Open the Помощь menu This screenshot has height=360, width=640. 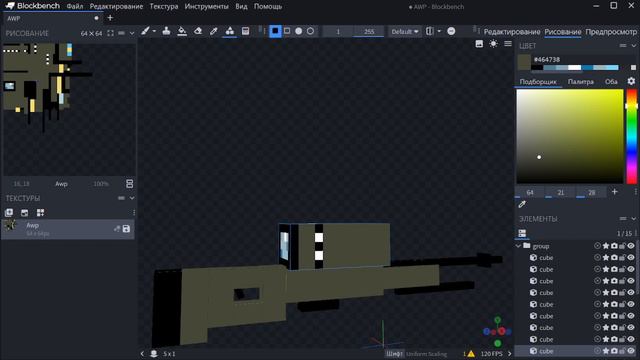[268, 7]
